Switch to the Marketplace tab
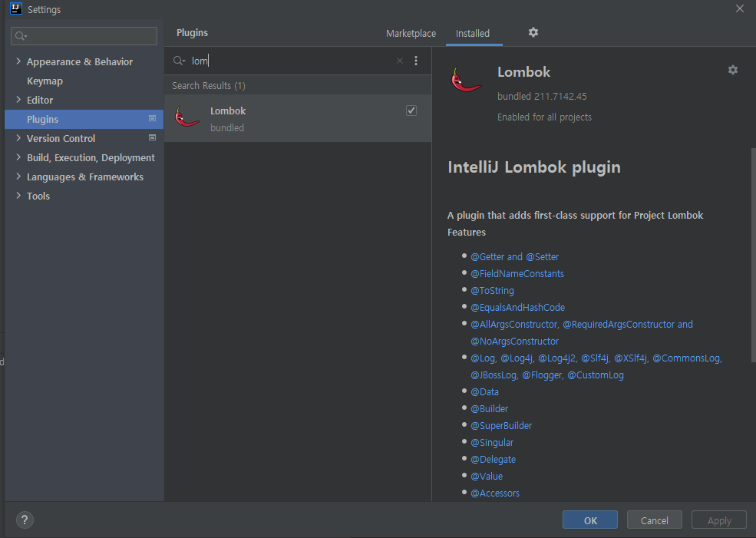The width and height of the screenshot is (756, 538). tap(411, 33)
